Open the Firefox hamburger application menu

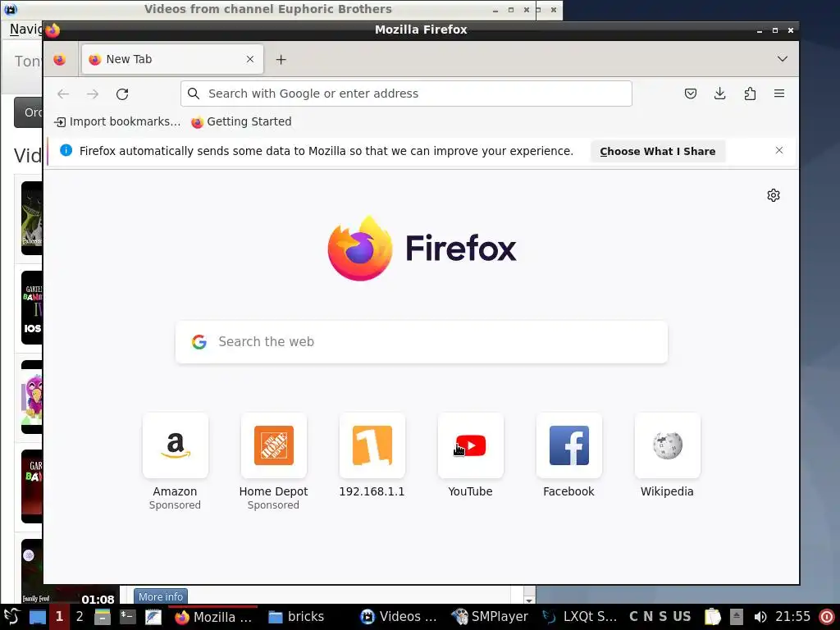779,94
